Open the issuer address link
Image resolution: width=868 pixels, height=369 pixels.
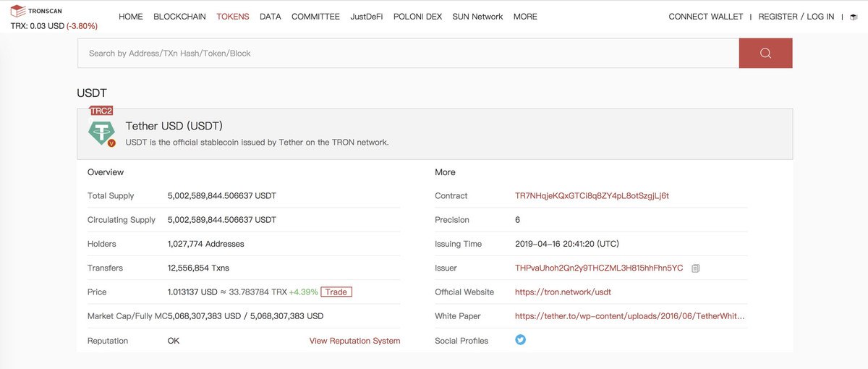(x=599, y=268)
